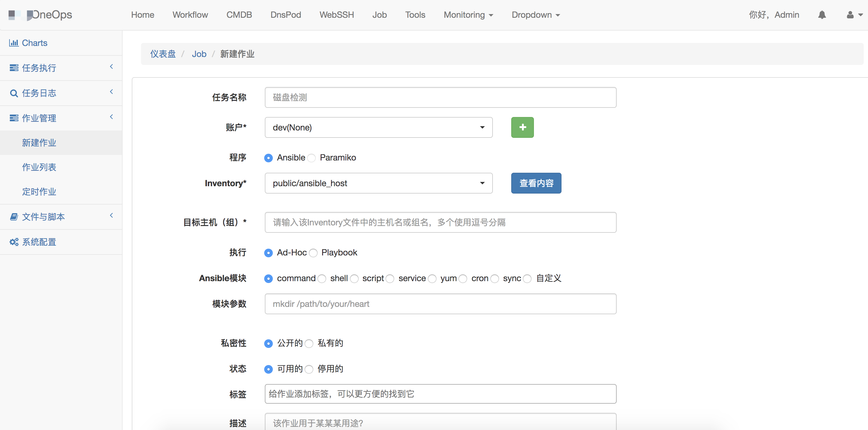868x430 pixels.
Task: Open the 作业列表 sidebar link
Action: [39, 167]
